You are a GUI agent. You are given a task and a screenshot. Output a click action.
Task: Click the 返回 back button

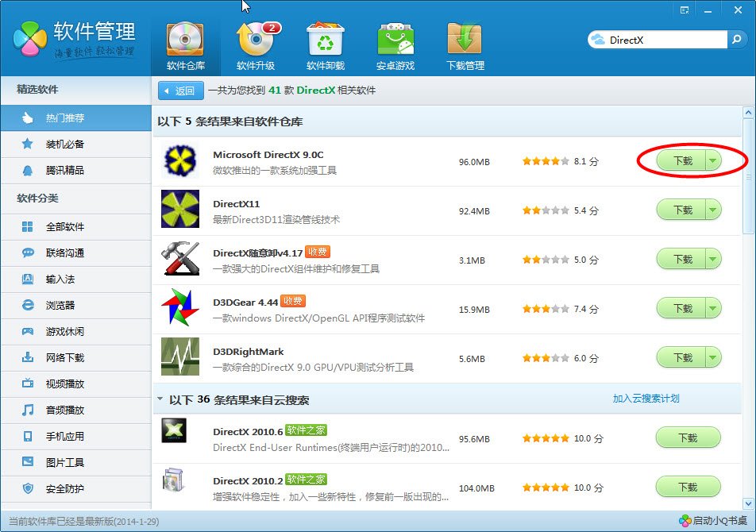[181, 91]
